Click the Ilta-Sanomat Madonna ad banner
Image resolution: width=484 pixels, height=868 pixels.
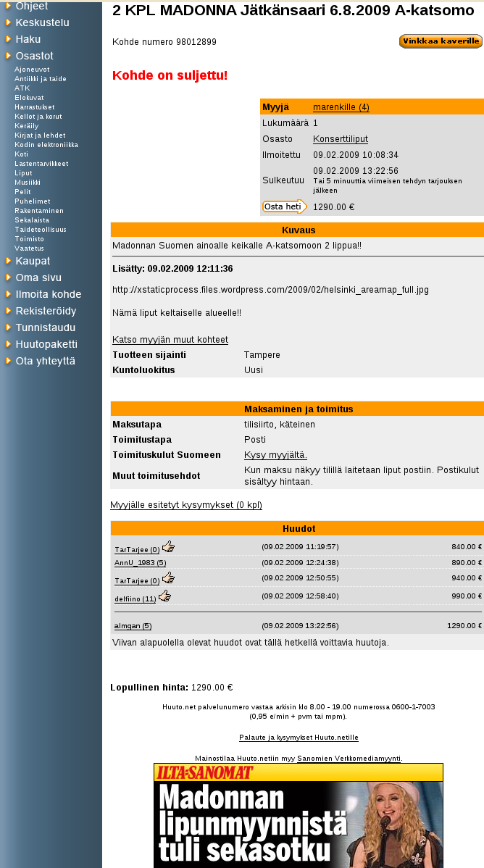[x=298, y=815]
